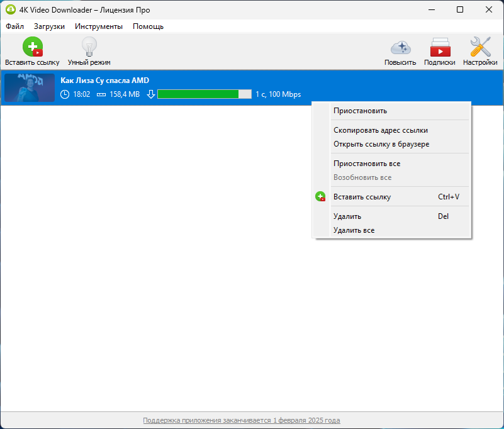The height and width of the screenshot is (429, 504).
Task: Select Скопировать адрес ссылки
Action: (x=381, y=130)
